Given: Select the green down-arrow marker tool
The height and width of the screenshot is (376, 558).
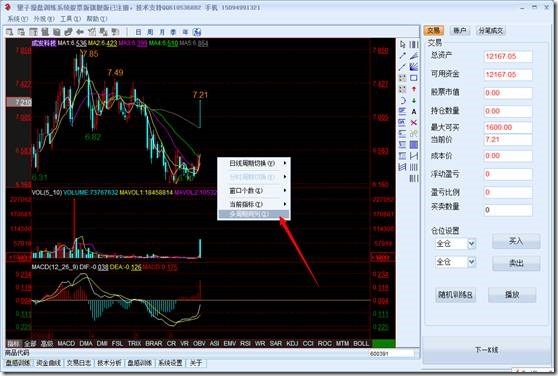Looking at the screenshot, I should tap(414, 100).
